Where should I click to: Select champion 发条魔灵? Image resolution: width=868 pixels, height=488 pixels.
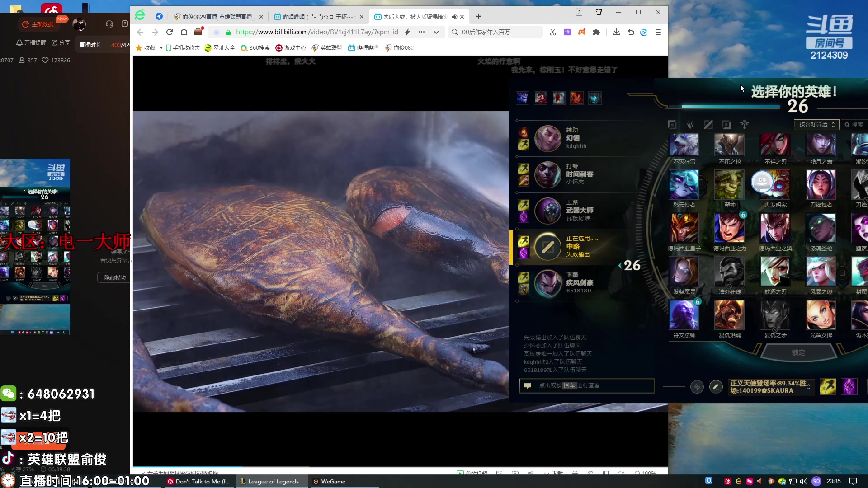[x=684, y=272]
